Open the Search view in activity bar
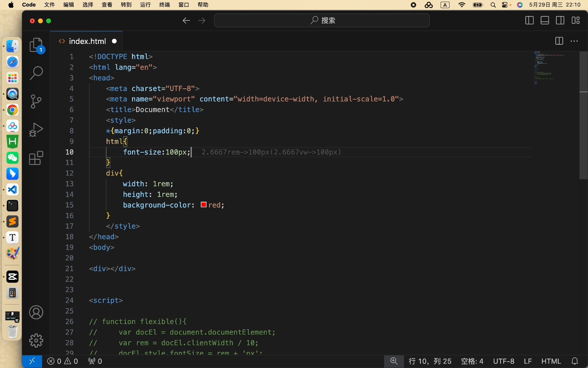This screenshot has width=588, height=368. point(36,73)
